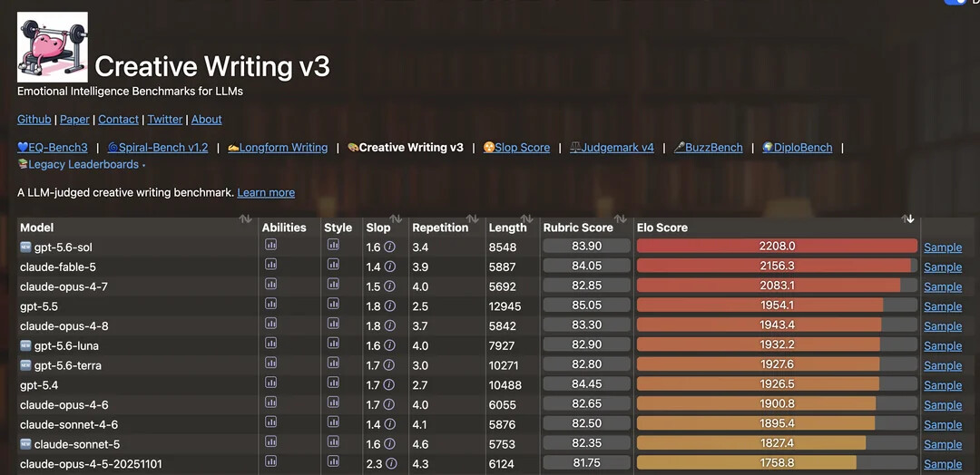View Sample for claude-fable-5
The width and height of the screenshot is (980, 475).
943,267
